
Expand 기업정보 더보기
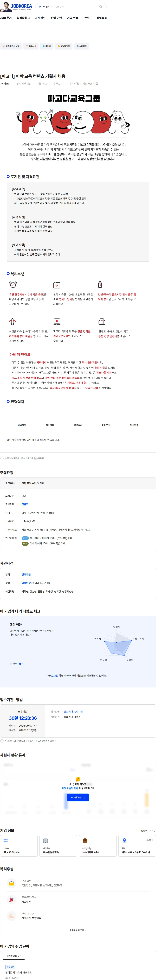(x=147, y=831)
